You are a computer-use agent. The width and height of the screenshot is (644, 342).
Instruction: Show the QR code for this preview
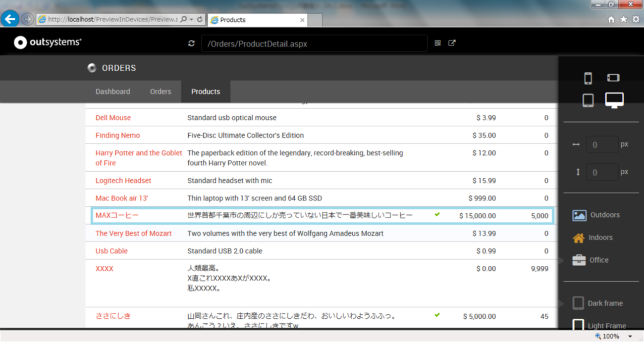[437, 43]
